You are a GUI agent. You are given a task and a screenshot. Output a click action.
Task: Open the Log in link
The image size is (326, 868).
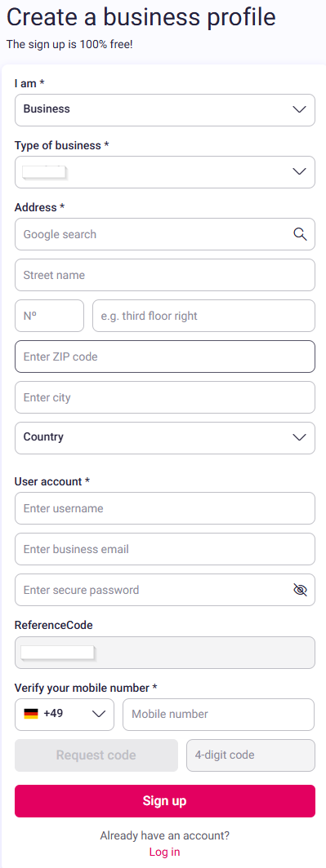(165, 852)
